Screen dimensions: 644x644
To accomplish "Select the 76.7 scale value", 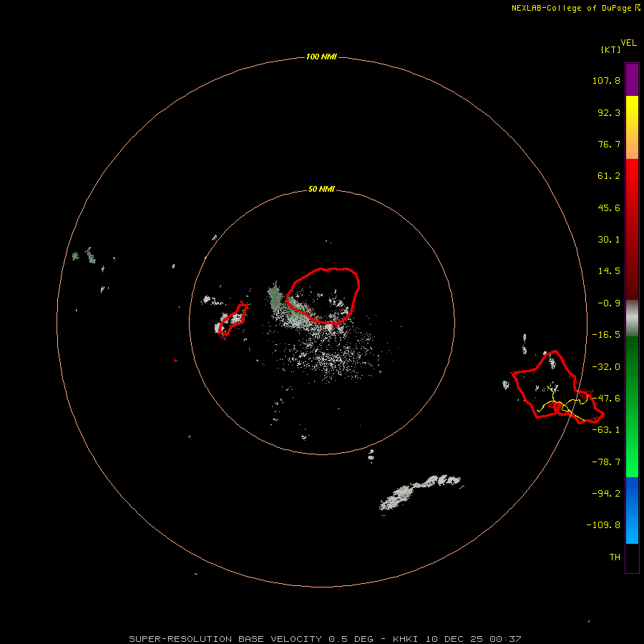I will point(609,144).
